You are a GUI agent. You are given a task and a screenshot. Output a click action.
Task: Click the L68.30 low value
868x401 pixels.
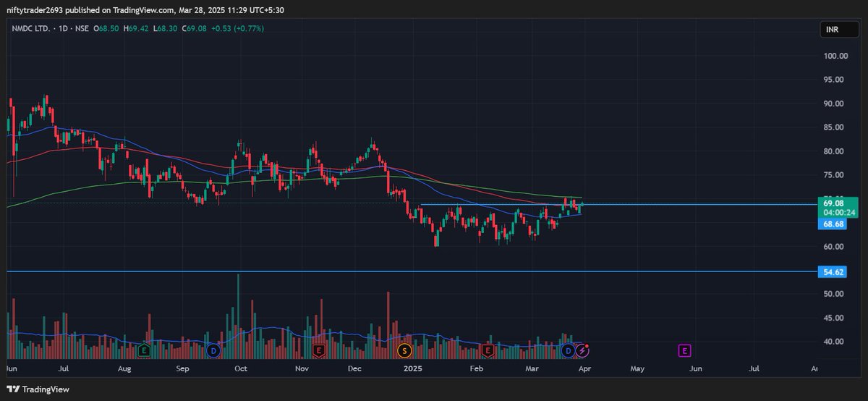(x=166, y=28)
